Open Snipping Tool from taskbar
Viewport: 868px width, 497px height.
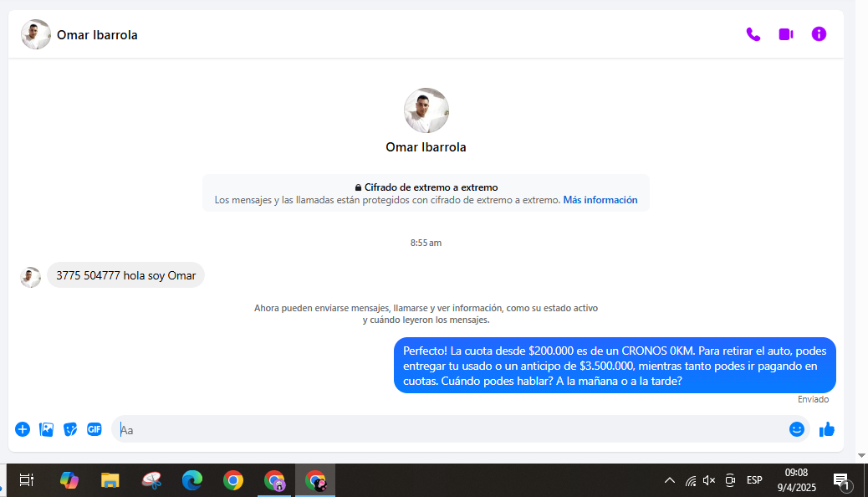151,479
